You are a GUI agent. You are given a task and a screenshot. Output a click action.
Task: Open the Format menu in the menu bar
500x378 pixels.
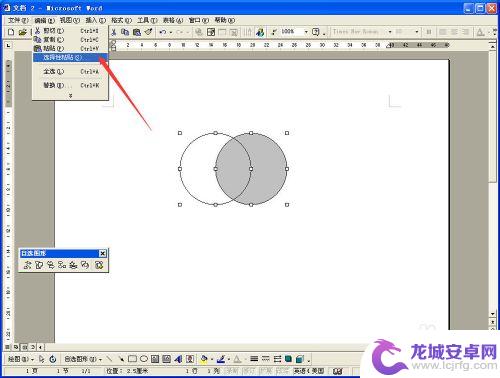121,20
